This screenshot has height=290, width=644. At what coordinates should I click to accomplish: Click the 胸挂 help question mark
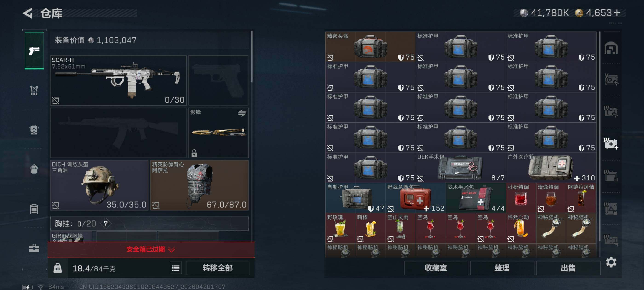pos(106,223)
